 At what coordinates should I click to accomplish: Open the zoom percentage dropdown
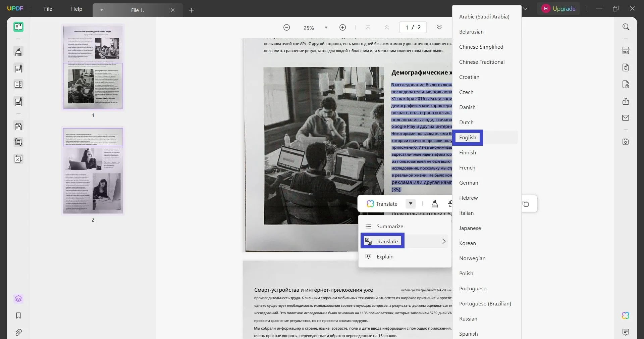click(x=326, y=28)
